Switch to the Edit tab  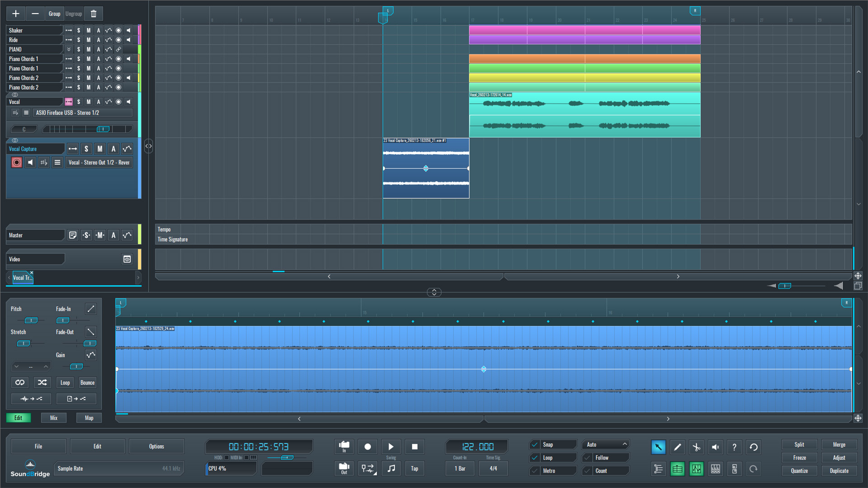click(18, 418)
